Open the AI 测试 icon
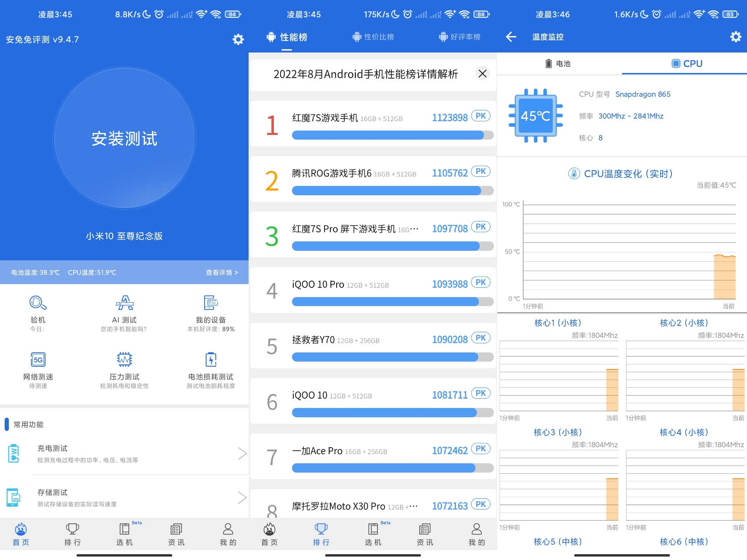This screenshot has width=747, height=560. point(124,303)
